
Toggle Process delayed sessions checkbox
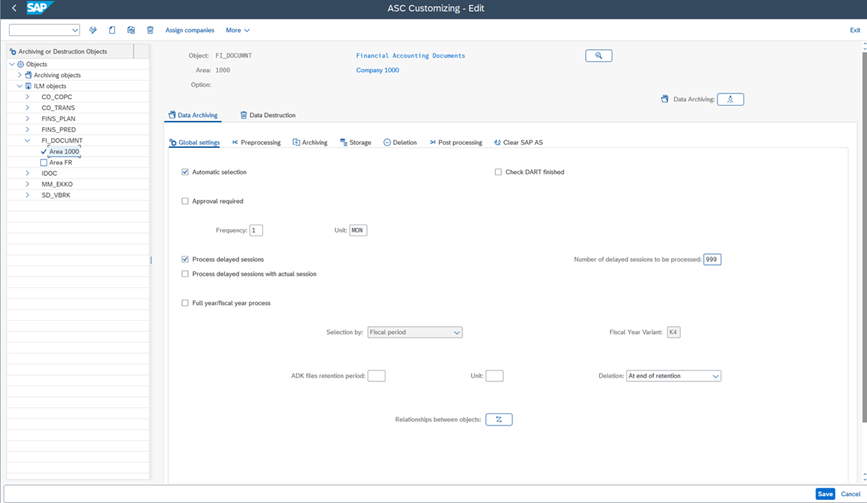185,259
